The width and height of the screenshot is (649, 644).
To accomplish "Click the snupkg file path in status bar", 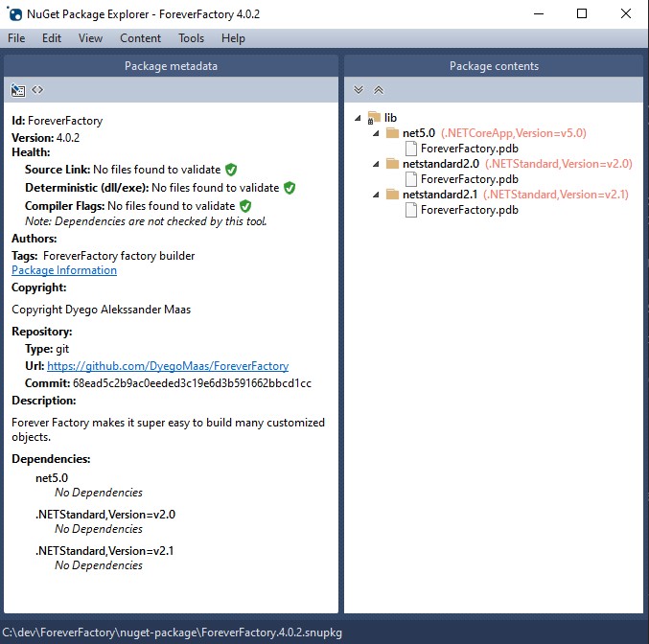I will tap(173, 632).
